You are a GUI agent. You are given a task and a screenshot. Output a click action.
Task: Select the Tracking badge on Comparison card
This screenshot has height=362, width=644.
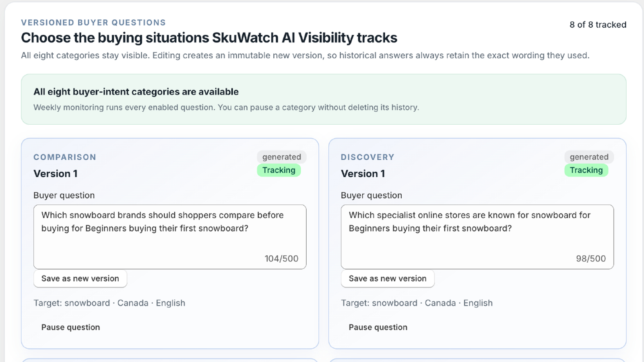[279, 170]
